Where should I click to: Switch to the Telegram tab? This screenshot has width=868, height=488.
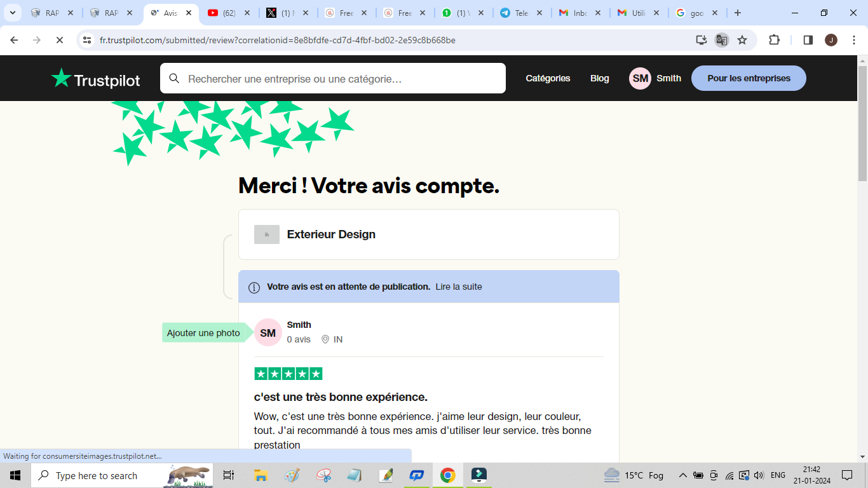click(521, 13)
